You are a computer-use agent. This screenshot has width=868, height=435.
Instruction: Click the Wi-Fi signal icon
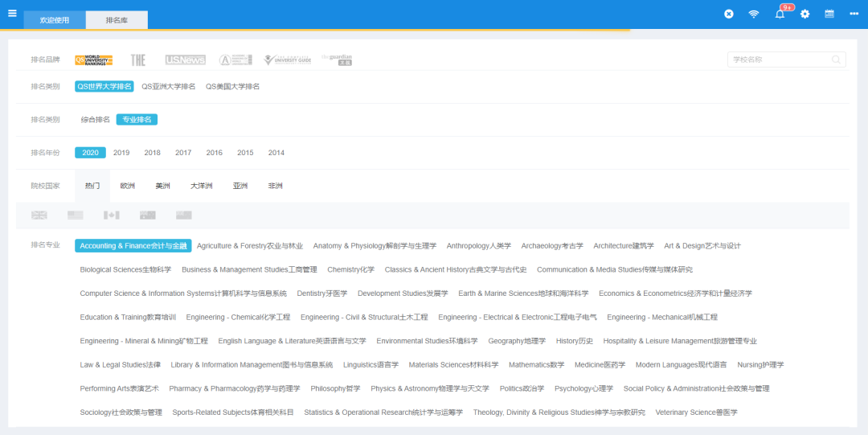click(753, 14)
